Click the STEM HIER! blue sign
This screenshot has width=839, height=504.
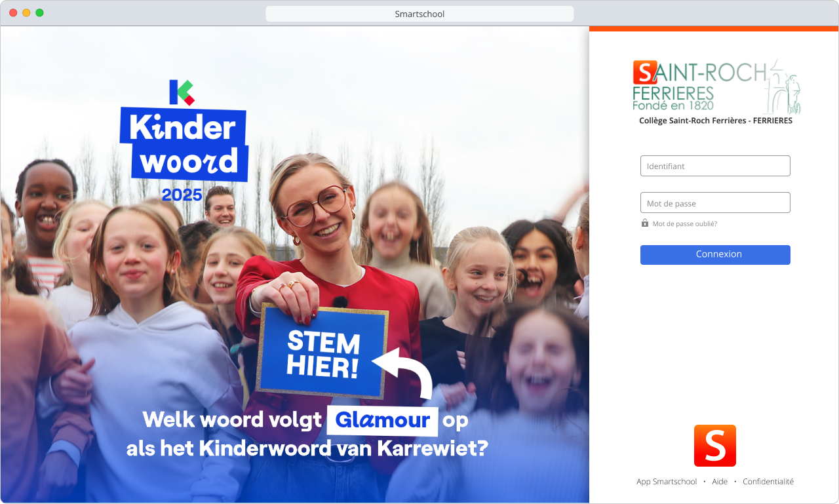click(322, 351)
